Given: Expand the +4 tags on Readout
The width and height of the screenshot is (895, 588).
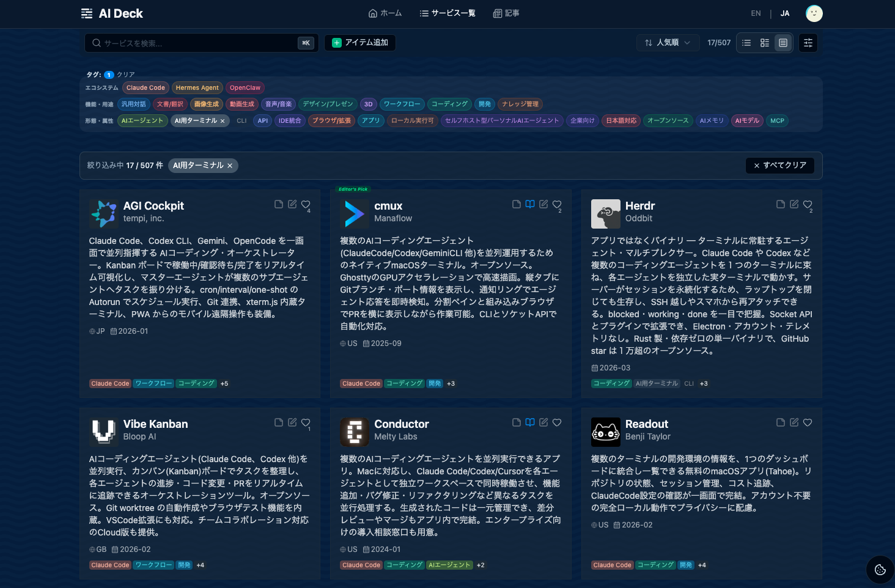Looking at the screenshot, I should click(702, 565).
